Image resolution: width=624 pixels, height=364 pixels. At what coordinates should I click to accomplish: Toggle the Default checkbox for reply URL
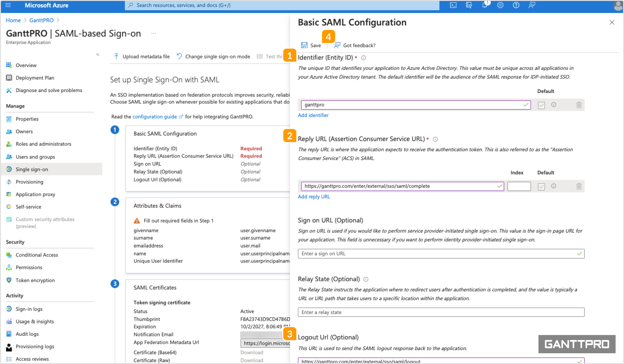(x=541, y=186)
